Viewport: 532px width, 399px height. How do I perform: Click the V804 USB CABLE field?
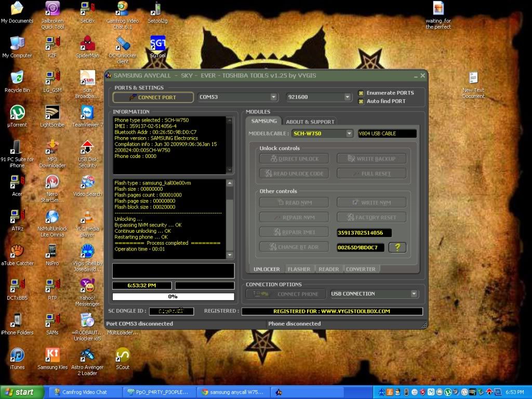tap(387, 134)
